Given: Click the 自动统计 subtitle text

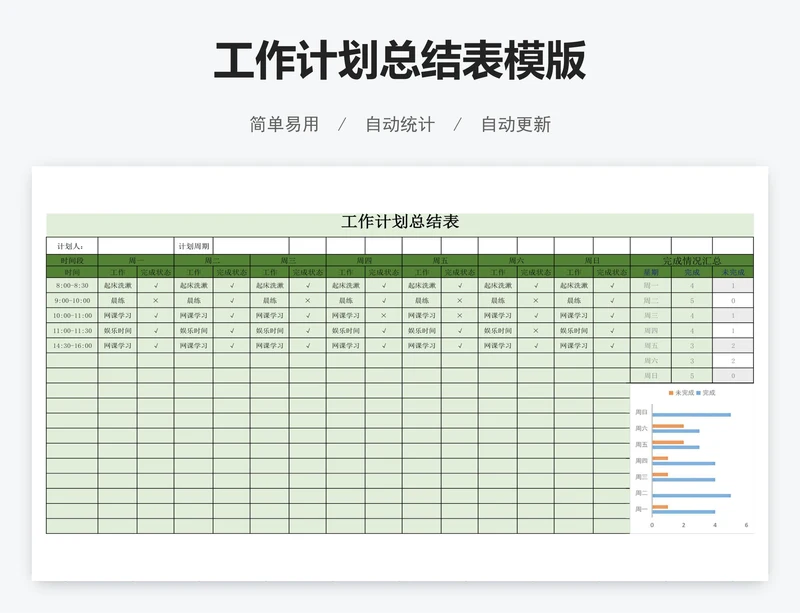Looking at the screenshot, I should (400, 124).
